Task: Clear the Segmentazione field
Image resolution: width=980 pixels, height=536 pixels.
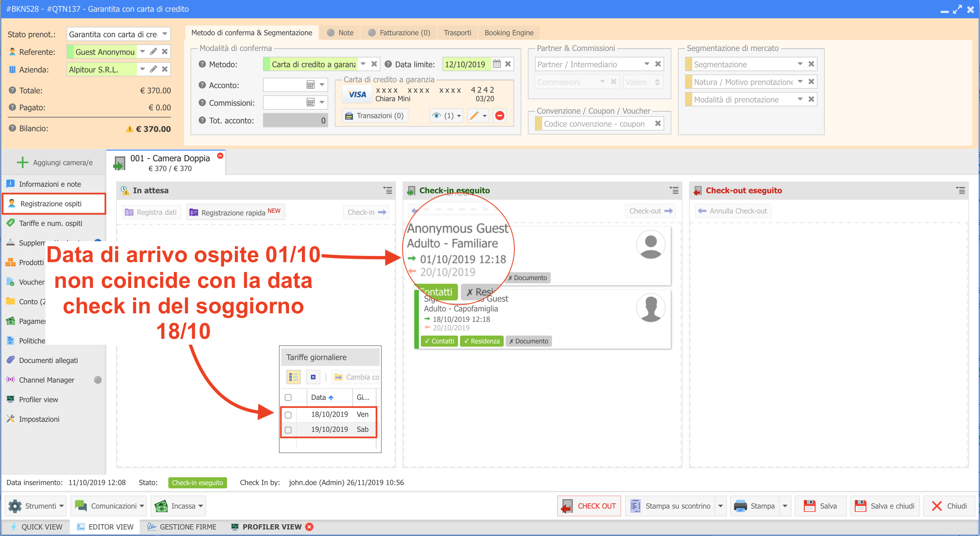Action: pos(811,64)
